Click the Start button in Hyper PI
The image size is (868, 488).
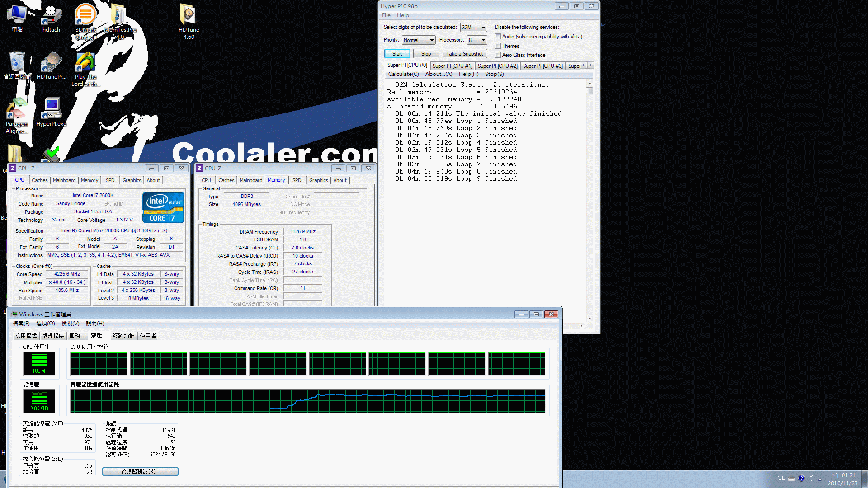coord(397,54)
